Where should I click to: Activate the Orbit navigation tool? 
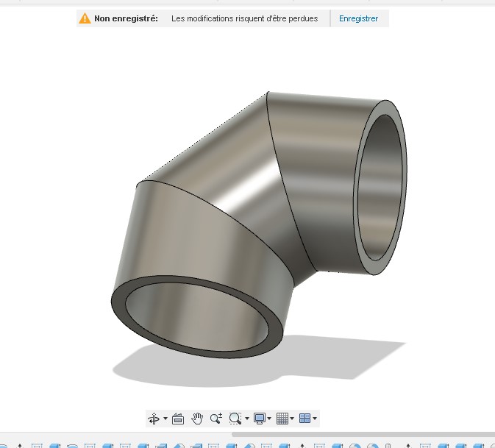click(154, 419)
